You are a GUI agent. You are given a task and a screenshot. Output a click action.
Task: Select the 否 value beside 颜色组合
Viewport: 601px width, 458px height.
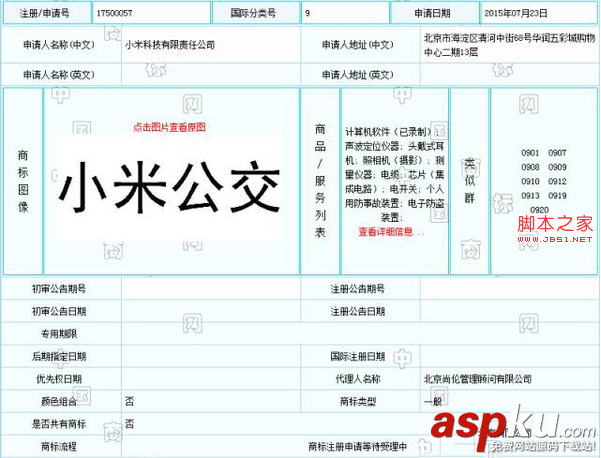click(130, 401)
